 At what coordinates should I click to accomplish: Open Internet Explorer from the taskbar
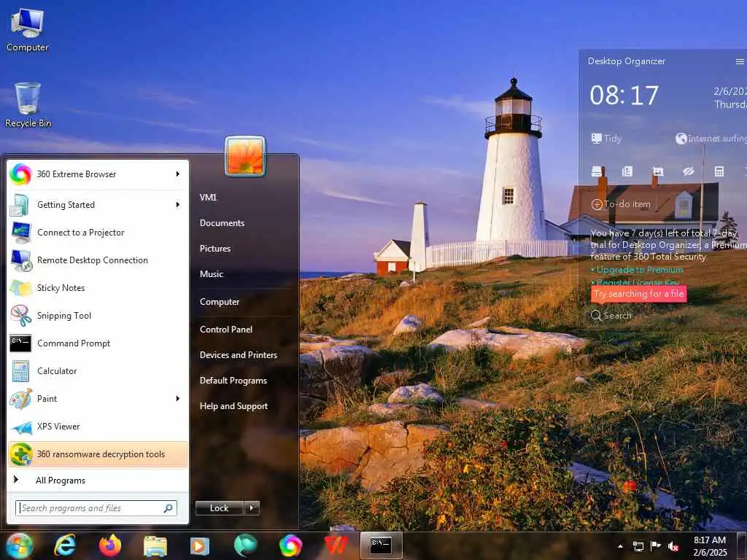point(65,545)
